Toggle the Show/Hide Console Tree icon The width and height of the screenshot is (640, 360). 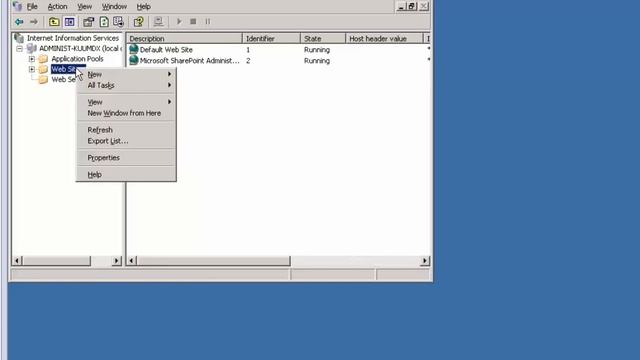(69, 22)
